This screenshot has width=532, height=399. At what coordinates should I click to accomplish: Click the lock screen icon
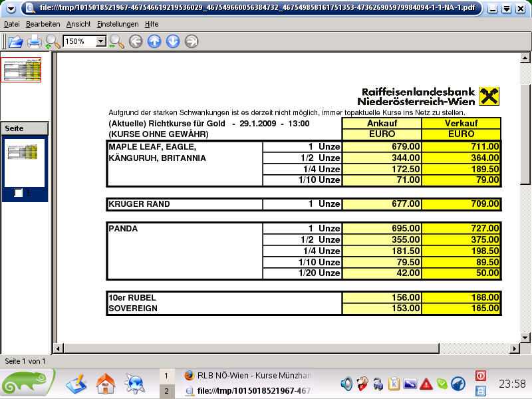(481, 391)
